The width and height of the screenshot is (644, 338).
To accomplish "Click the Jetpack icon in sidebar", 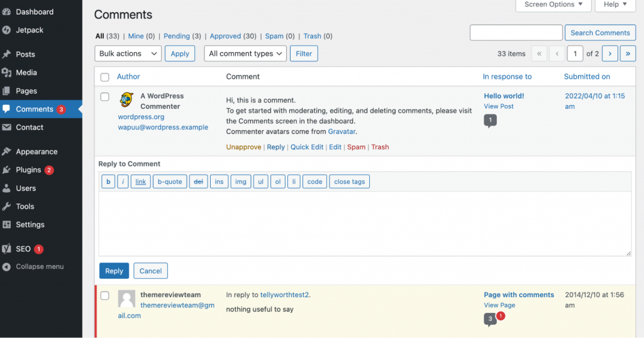I will tap(6, 30).
